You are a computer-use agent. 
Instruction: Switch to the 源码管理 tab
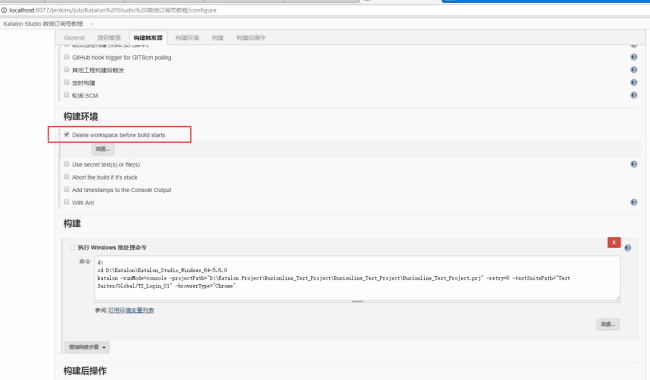109,38
